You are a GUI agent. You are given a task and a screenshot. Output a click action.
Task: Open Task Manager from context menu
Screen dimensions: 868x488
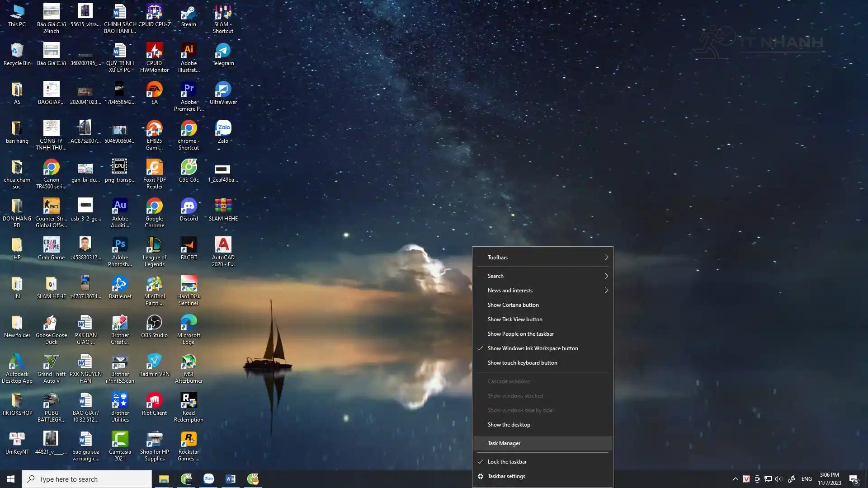click(x=504, y=443)
